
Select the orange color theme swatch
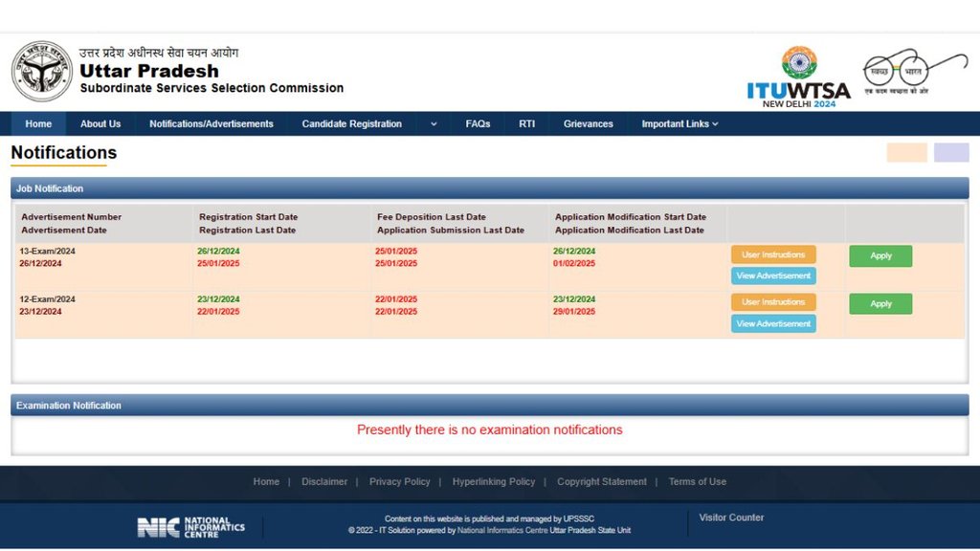point(906,153)
